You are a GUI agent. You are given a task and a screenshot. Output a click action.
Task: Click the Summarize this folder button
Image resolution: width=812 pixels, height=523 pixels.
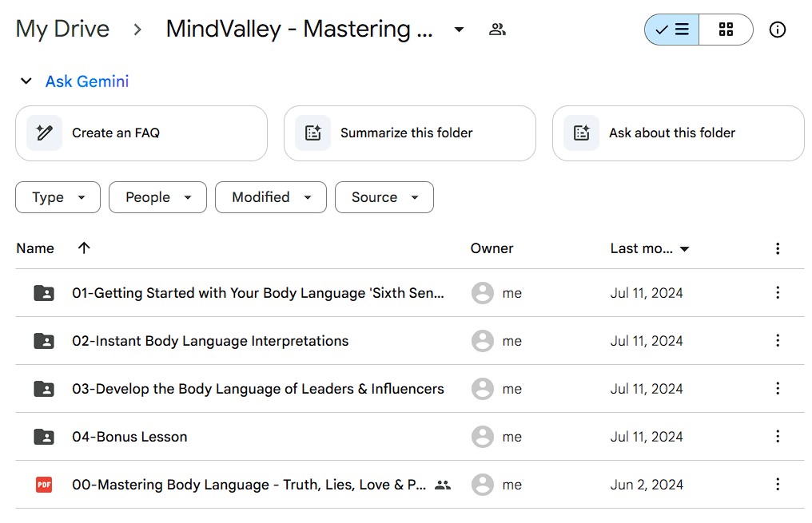point(410,133)
